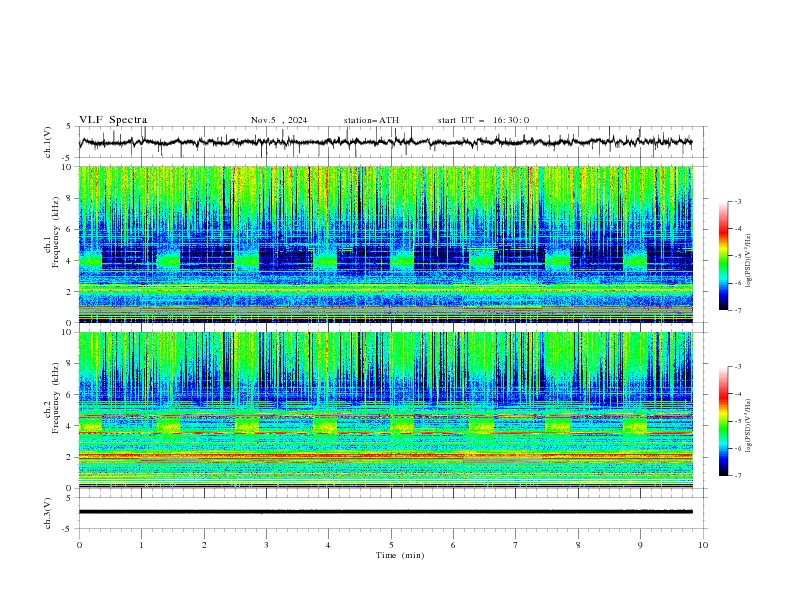792x612 pixels.
Task: Click the ch.2 spectrogram color scale bar
Action: [723, 421]
